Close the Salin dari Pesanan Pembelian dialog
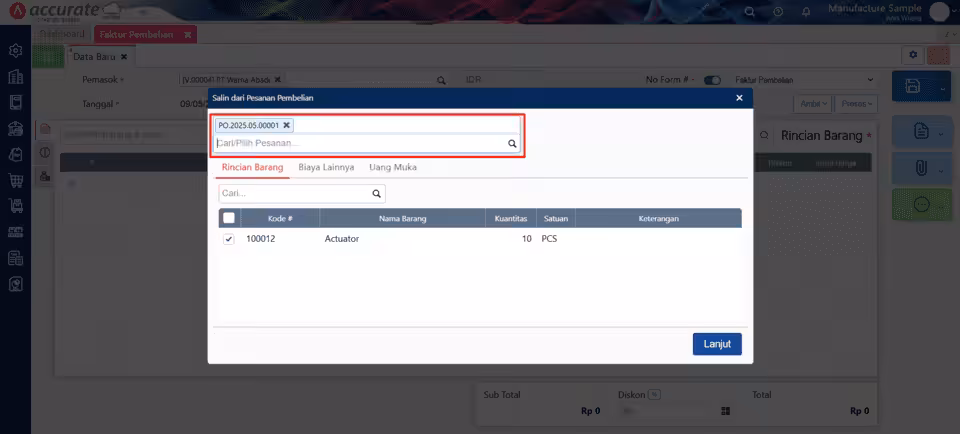Viewport: 960px width, 434px height. tap(739, 98)
